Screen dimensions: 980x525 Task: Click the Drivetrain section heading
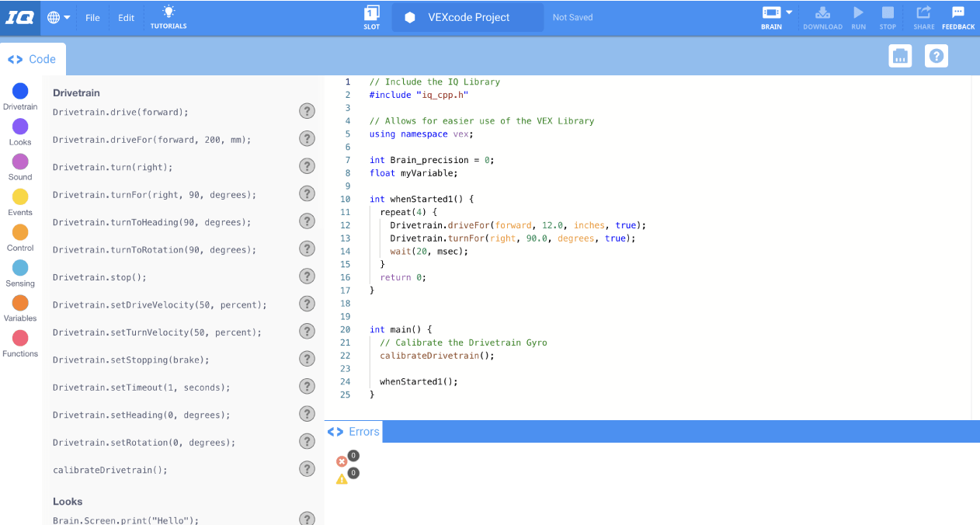pyautogui.click(x=76, y=92)
